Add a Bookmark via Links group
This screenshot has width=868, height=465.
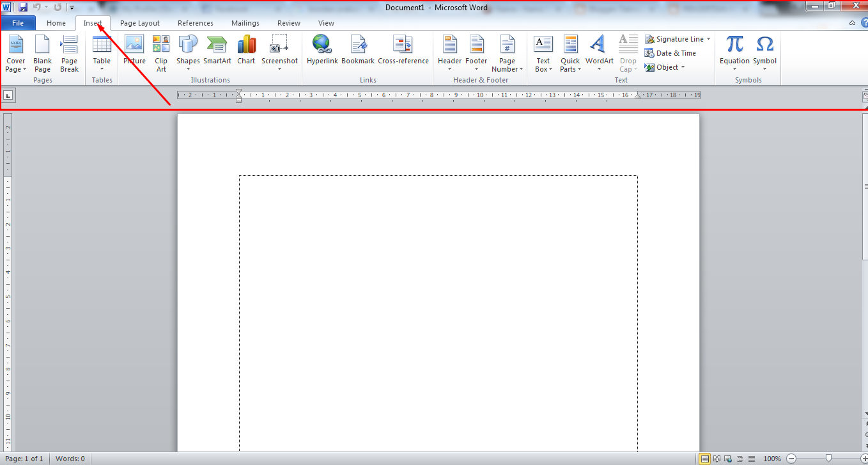357,51
